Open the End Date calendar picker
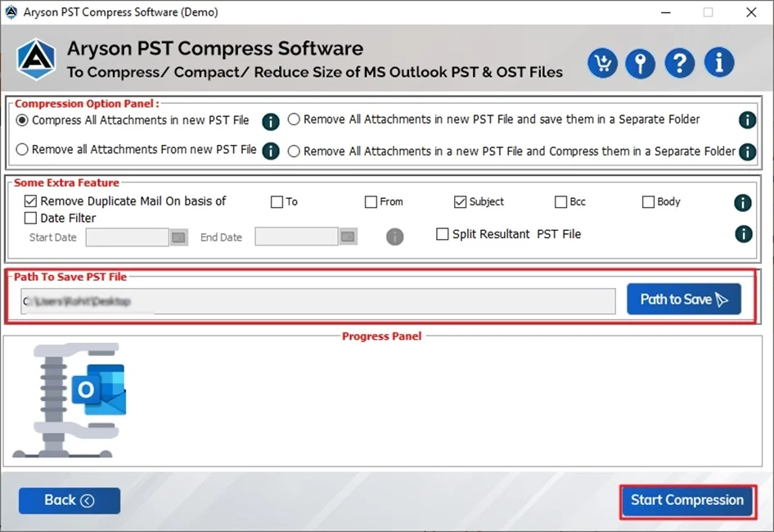Image resolution: width=774 pixels, height=532 pixels. 348,237
